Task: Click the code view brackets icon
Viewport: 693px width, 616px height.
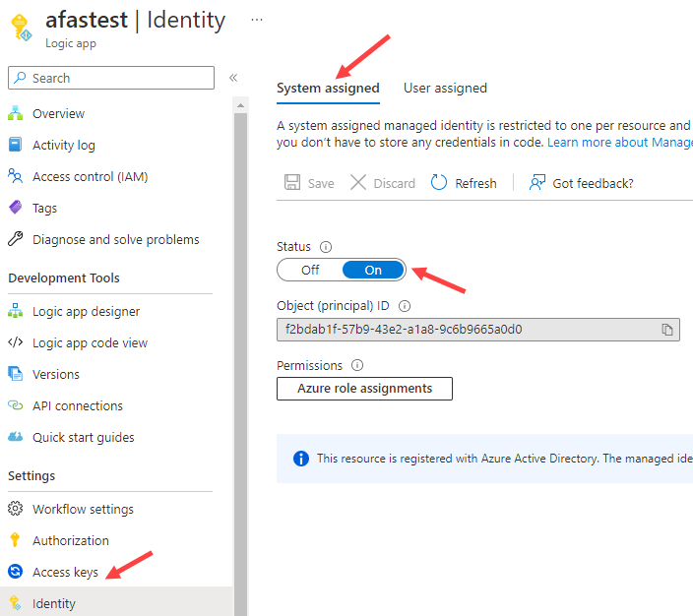Action: (x=16, y=342)
